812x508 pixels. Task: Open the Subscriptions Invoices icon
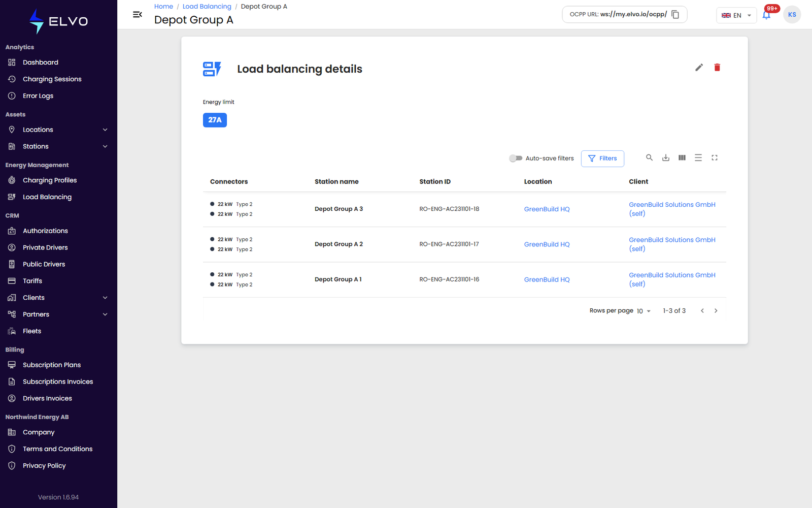(12, 382)
